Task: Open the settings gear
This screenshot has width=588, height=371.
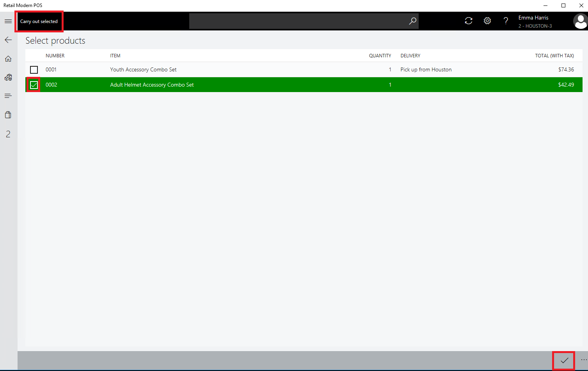Action: coord(487,21)
